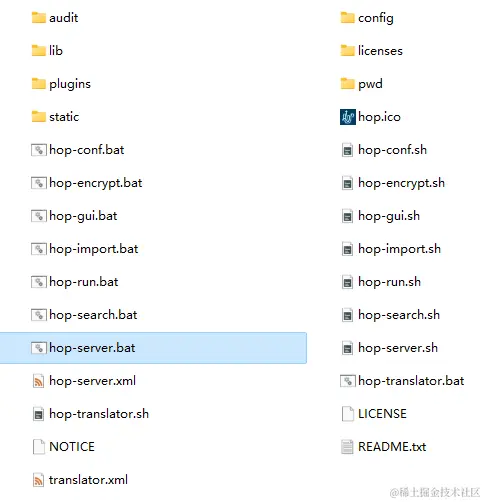Screen dimensions: 484x502
Task: Select the file name "hop-run.bat"
Action: (x=84, y=282)
